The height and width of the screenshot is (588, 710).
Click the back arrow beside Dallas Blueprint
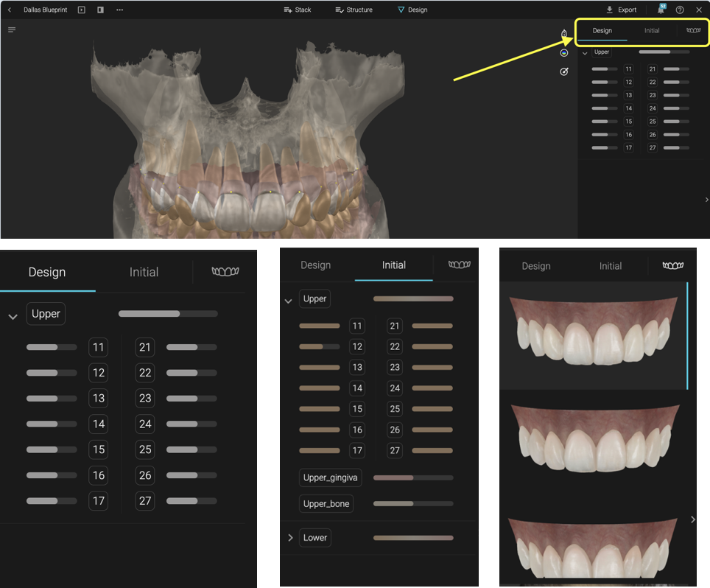(x=10, y=10)
